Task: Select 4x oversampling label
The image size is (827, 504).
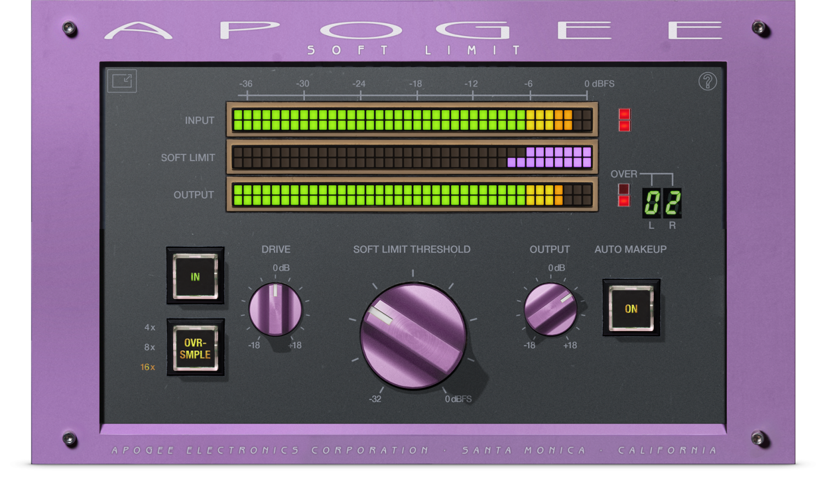Action: coord(149,327)
